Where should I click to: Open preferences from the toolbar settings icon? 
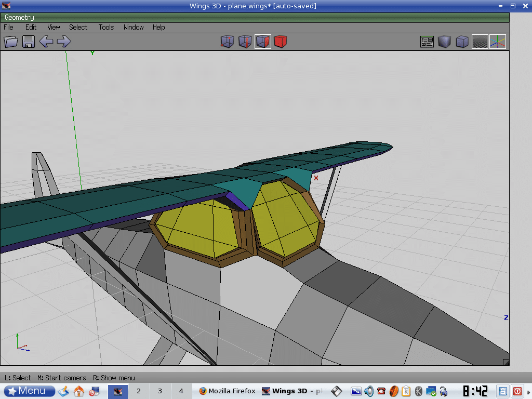click(427, 42)
